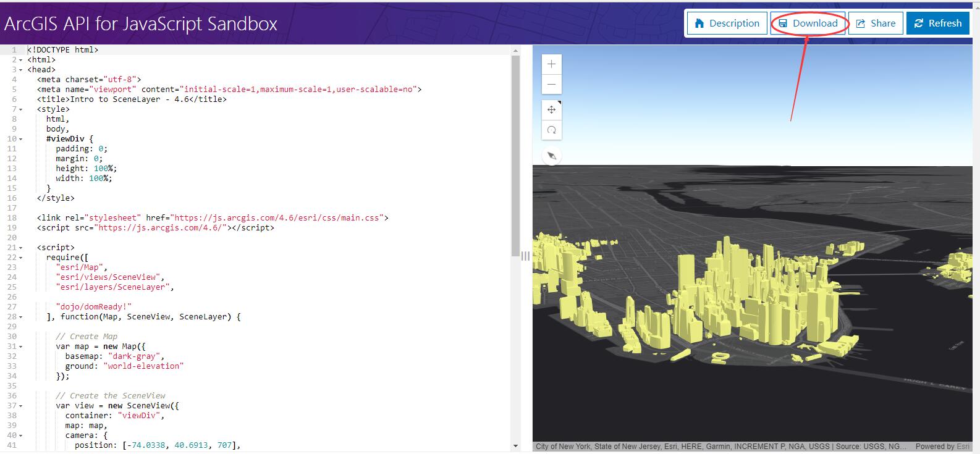
Task: Reset compass orientation to north
Action: pyautogui.click(x=552, y=156)
